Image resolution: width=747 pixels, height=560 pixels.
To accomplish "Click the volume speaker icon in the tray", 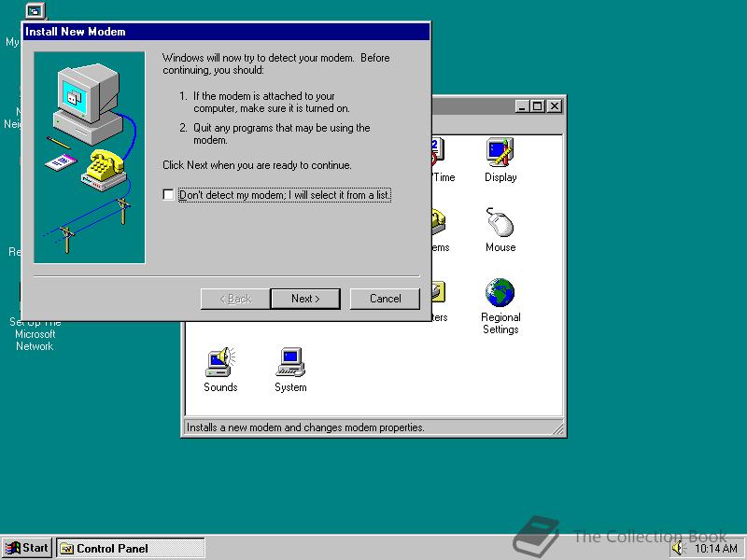I will 678,548.
